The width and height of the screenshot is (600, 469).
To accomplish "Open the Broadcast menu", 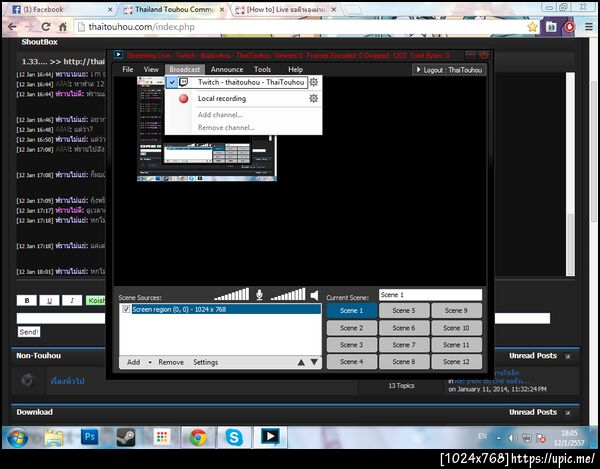I will [x=185, y=69].
